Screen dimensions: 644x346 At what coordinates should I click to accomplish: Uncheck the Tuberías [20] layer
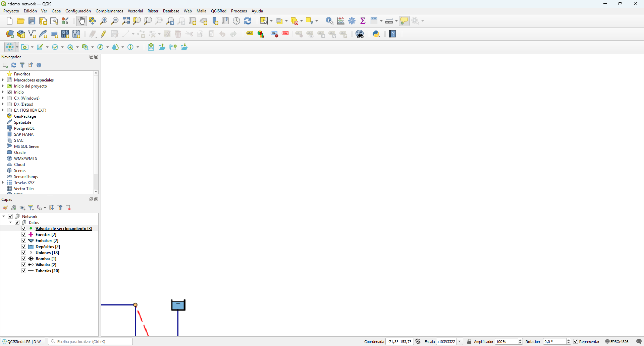24,271
